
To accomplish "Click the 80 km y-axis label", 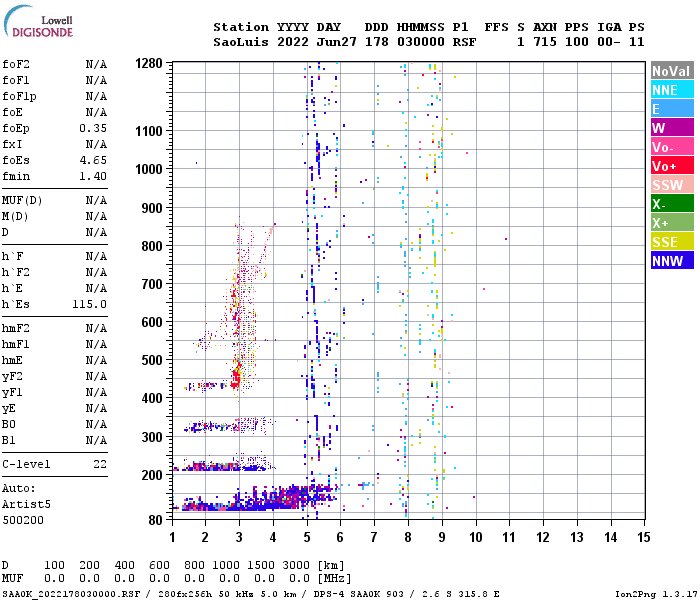I will pos(156,520).
